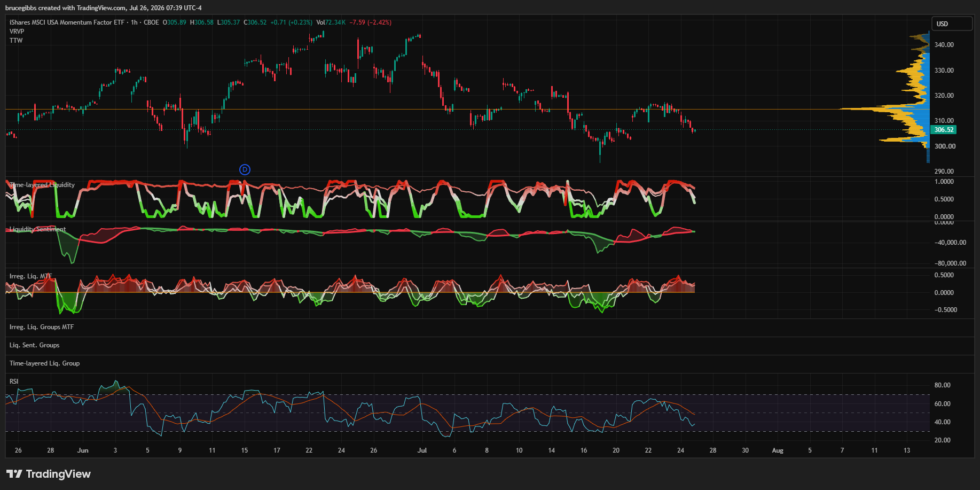Click the 310.00 price axis label
The image size is (980, 490).
pos(944,121)
